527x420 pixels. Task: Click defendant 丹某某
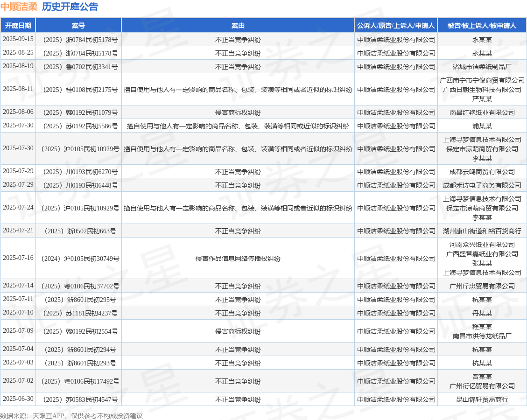[482, 313]
